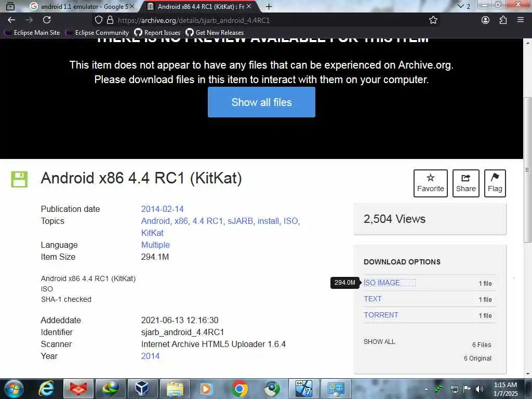The height and width of the screenshot is (399, 532).
Task: Click the Share button
Action: pyautogui.click(x=466, y=183)
